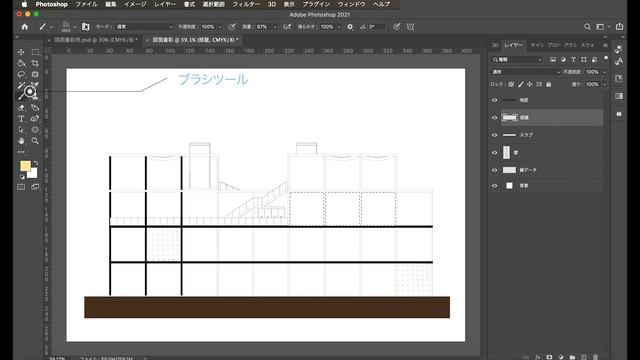Click the スラブ layer thumbnail
Screen dimensions: 640x360
[x=509, y=135]
